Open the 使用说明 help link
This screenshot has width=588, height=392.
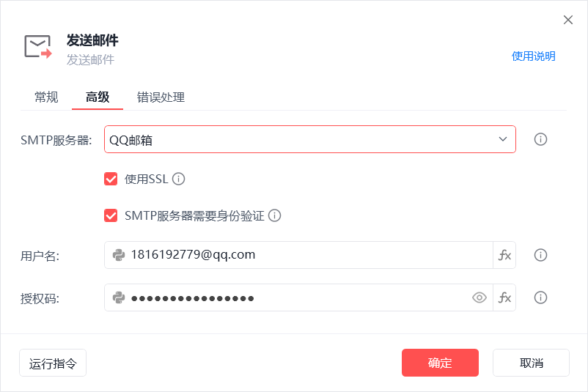pos(533,56)
